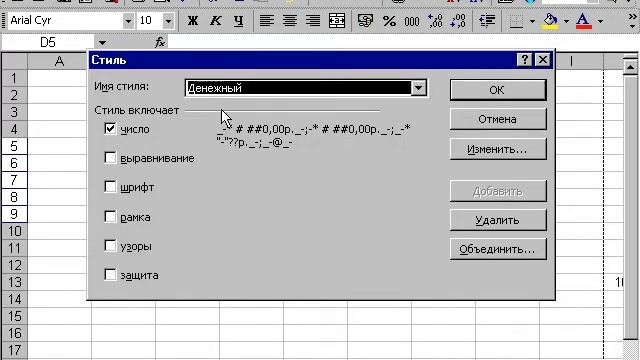Enable the узоры checkbox
The image size is (640, 360).
110,246
